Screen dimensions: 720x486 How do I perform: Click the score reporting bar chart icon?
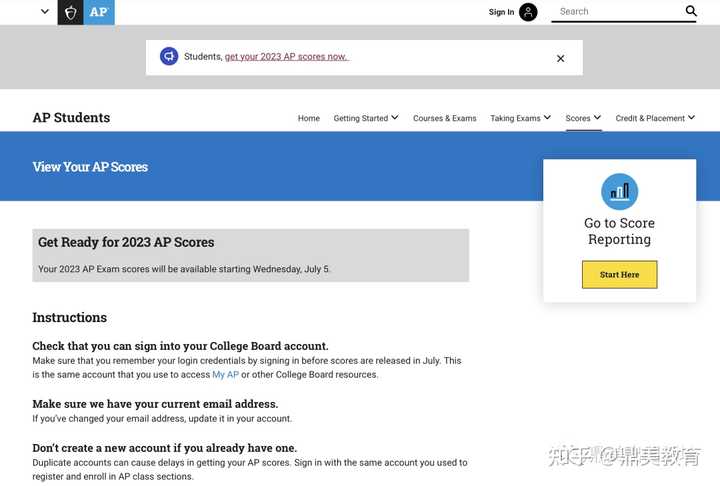[619, 191]
